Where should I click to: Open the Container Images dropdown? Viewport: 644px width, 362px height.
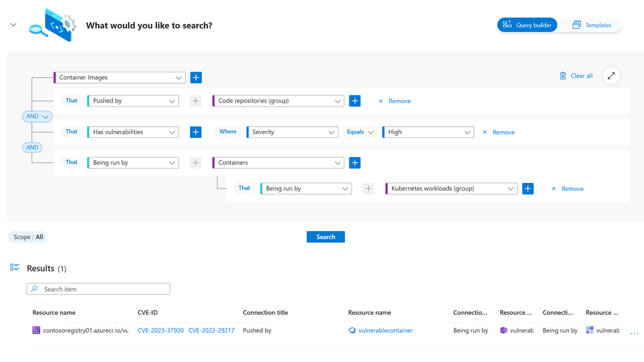click(120, 77)
